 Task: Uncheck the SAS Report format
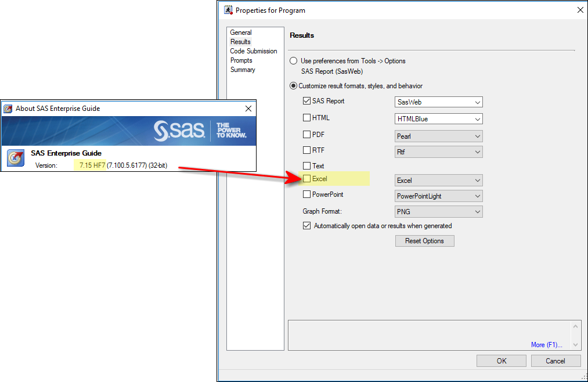[x=306, y=101]
